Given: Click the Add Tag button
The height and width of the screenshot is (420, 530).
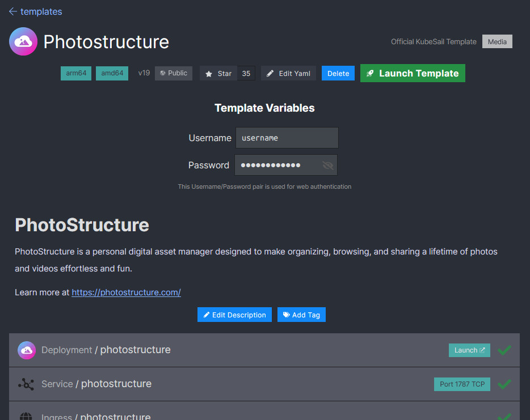Looking at the screenshot, I should pos(301,315).
